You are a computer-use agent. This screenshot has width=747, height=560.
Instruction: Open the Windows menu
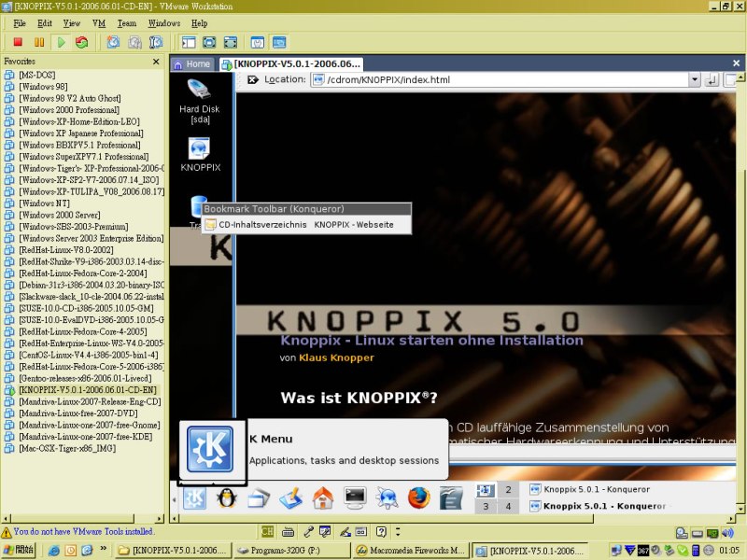164,23
